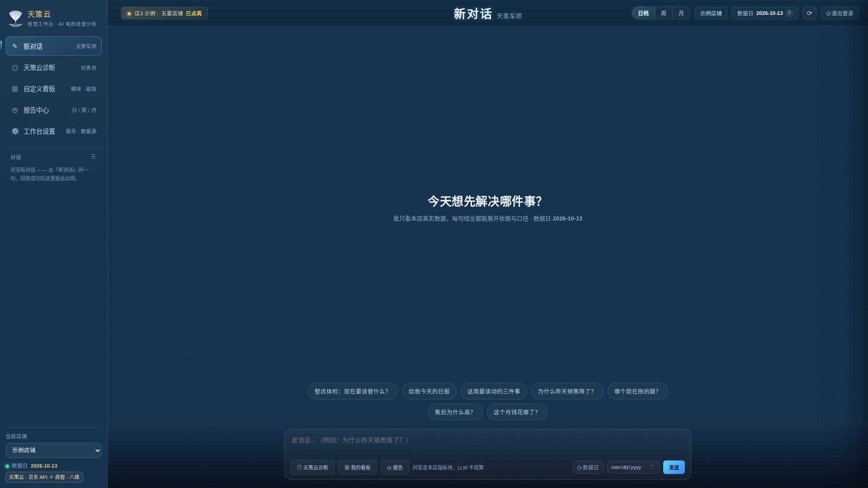Open 报告中心 in the sidebar
This screenshot has height=488, width=868.
click(x=54, y=110)
